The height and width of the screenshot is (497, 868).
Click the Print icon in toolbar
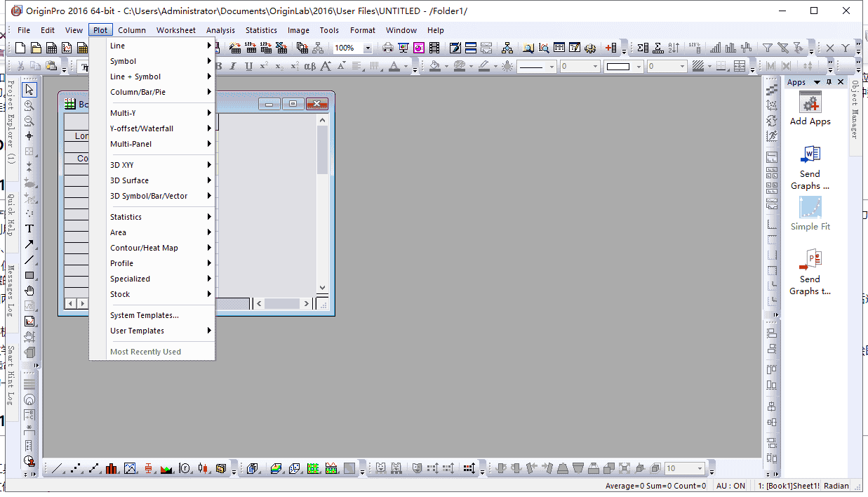click(387, 48)
